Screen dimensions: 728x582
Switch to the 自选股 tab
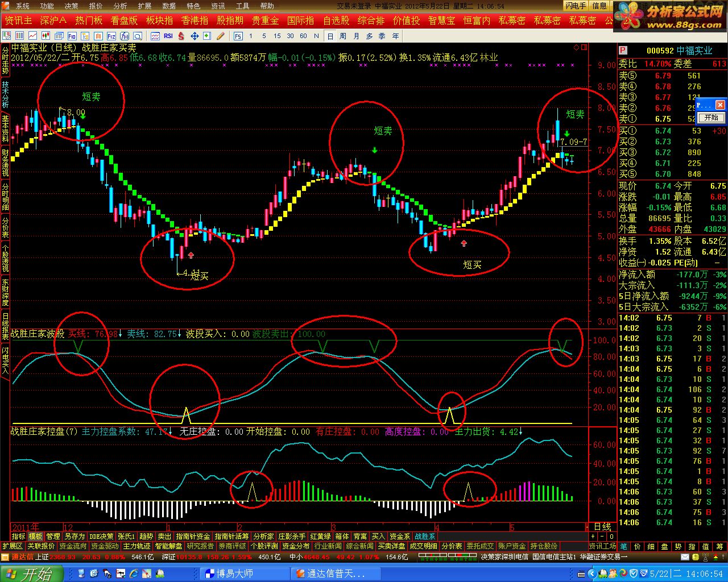click(336, 20)
